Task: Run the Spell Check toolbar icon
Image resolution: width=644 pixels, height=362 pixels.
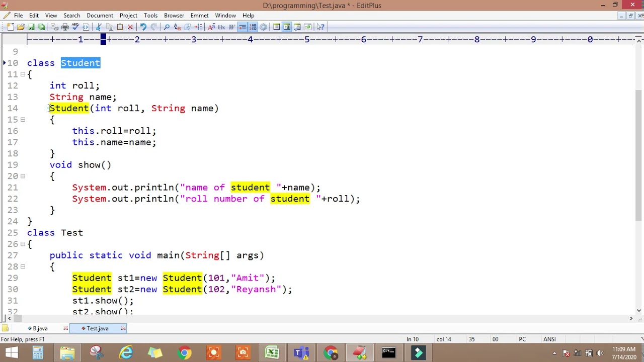Action: pyautogui.click(x=75, y=27)
